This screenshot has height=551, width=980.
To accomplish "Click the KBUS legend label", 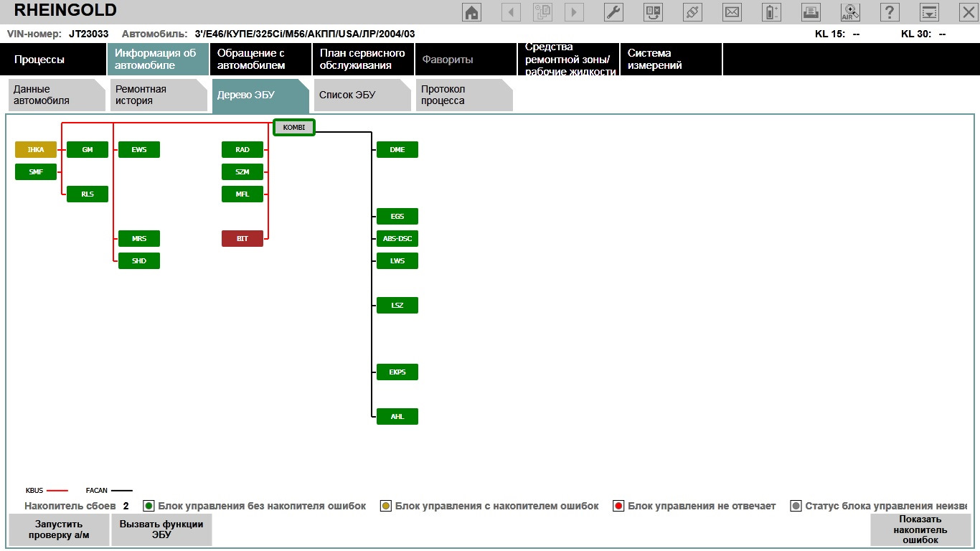I will tap(34, 491).
